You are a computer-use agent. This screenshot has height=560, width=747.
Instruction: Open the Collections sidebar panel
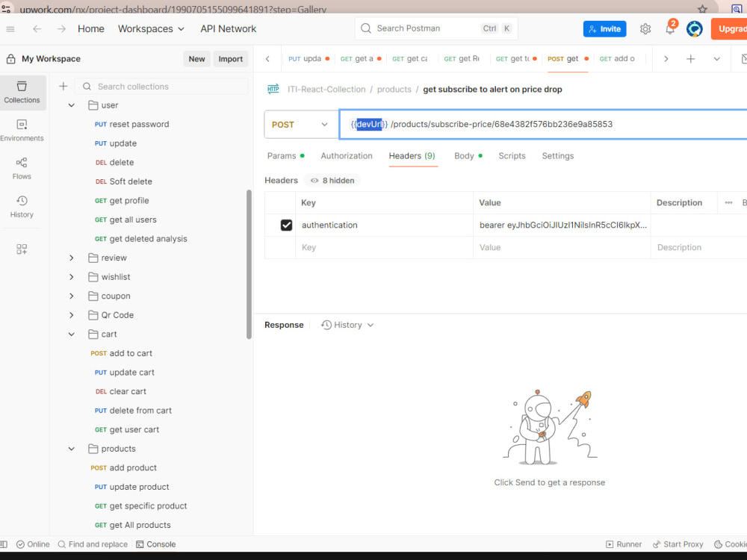pos(22,93)
